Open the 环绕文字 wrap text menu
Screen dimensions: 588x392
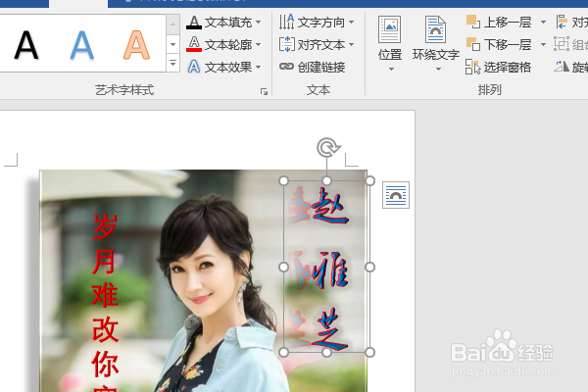click(x=436, y=44)
